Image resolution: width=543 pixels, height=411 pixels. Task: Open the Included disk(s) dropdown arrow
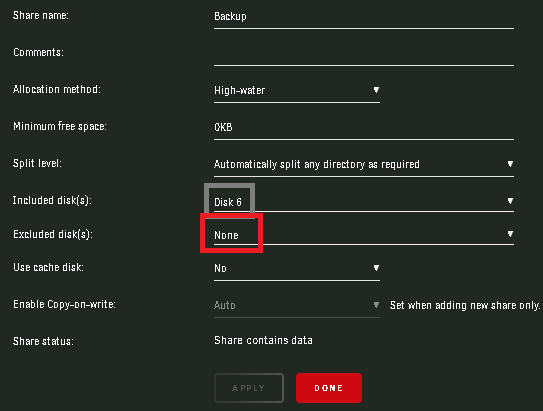point(510,201)
